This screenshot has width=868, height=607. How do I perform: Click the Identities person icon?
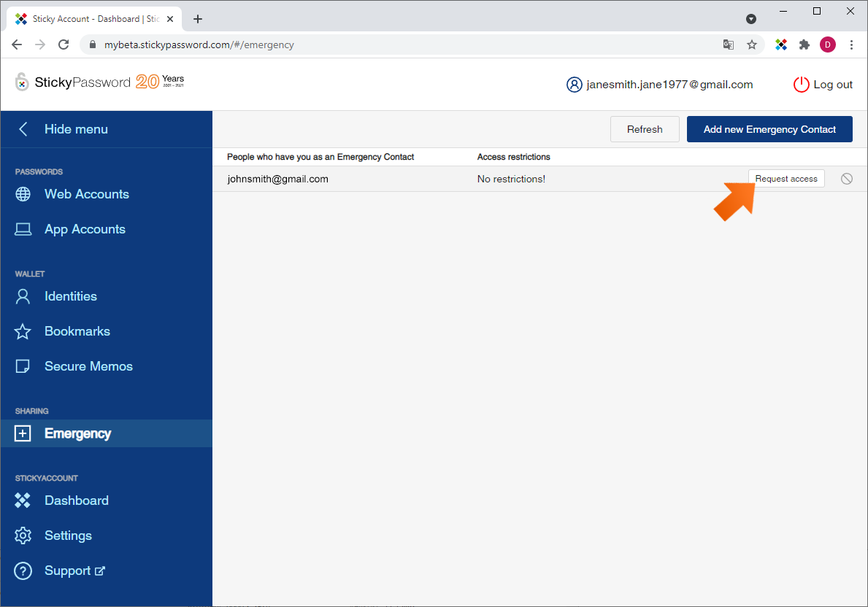23,297
